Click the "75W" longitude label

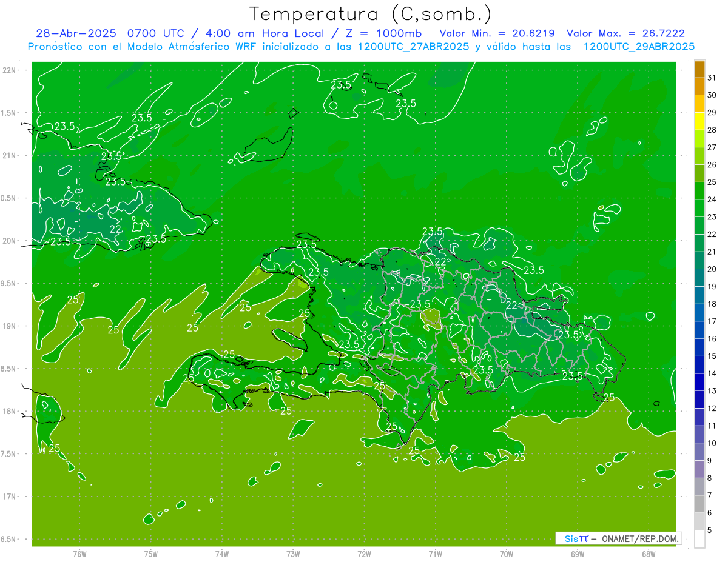(151, 554)
